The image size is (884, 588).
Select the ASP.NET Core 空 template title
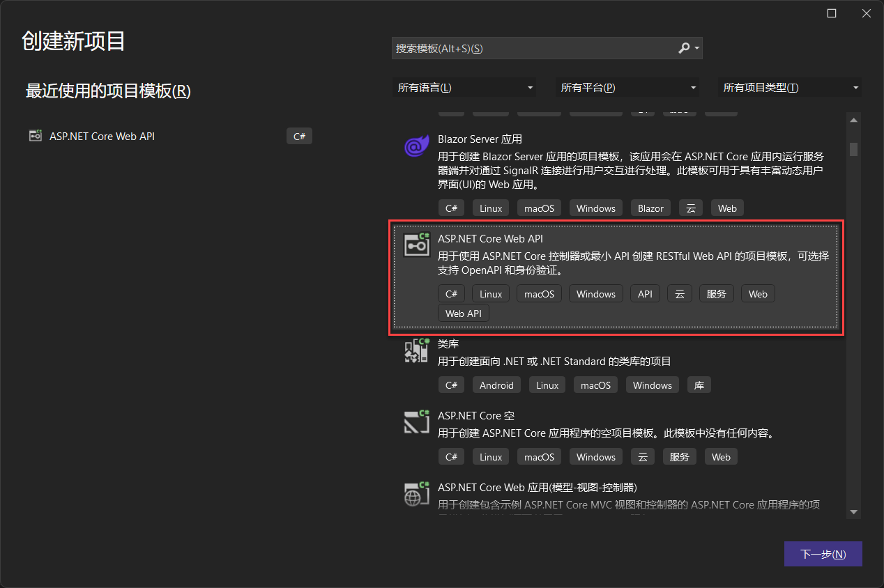[x=476, y=416]
